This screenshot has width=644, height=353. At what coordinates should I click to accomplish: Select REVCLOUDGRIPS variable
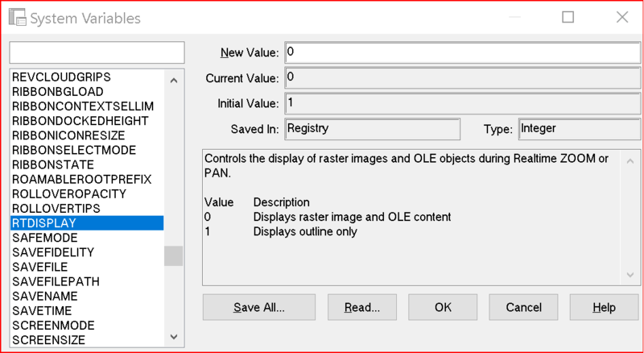click(61, 77)
